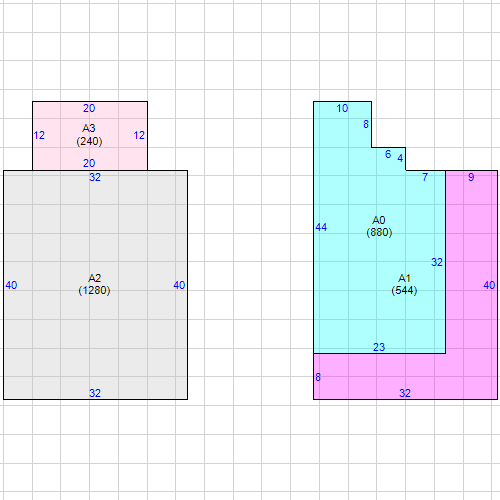Click dimension 40 on the magenta right edge

(x=489, y=285)
